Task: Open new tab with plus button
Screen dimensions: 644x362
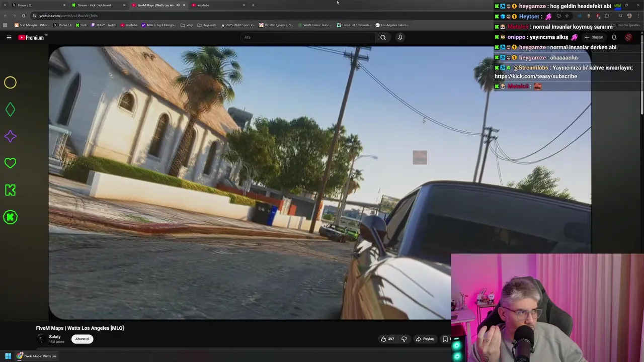Action: (x=253, y=5)
